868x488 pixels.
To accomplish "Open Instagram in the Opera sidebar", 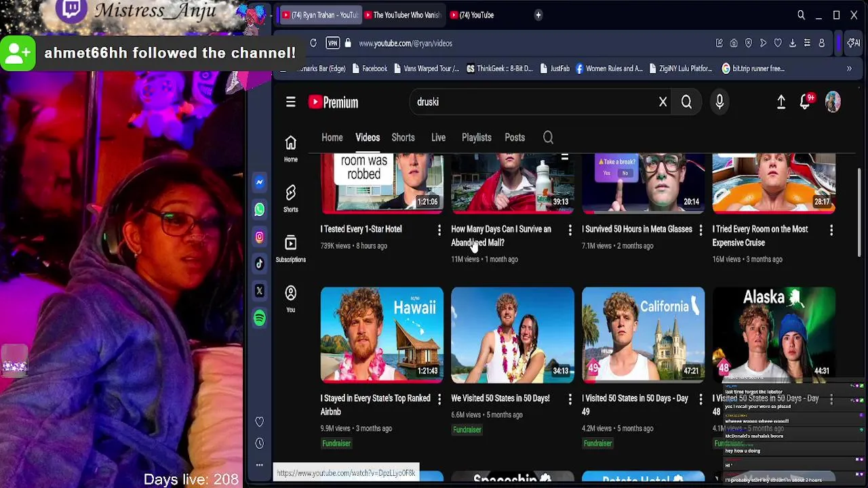I will (x=259, y=237).
